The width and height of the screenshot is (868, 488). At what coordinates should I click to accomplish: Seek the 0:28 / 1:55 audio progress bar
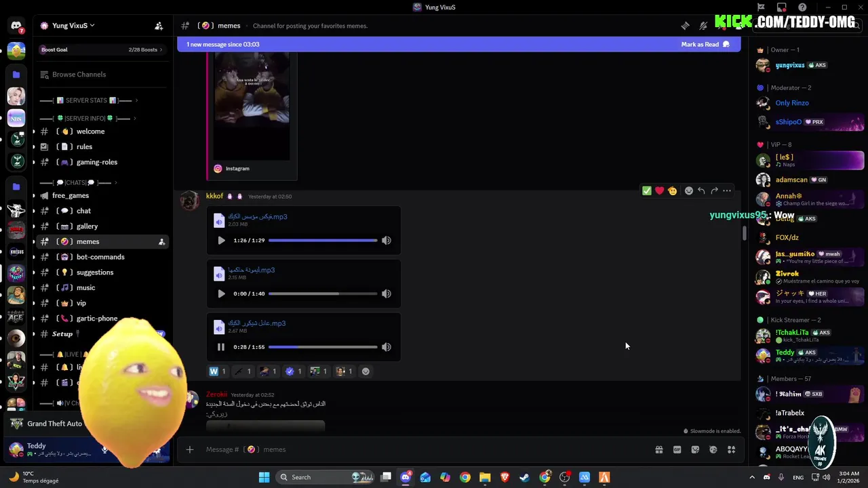click(x=323, y=347)
